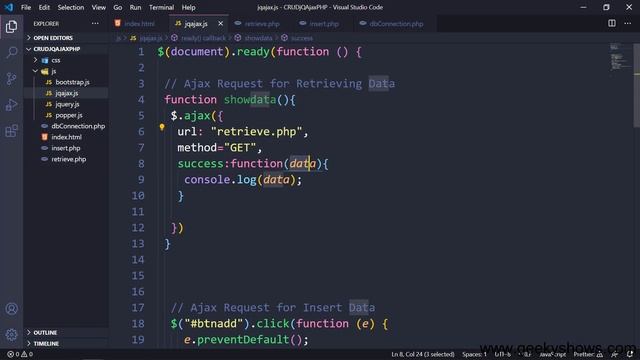The image size is (640, 360).
Task: Open the Explorer view in activity bar
Action: pyautogui.click(x=11, y=27)
